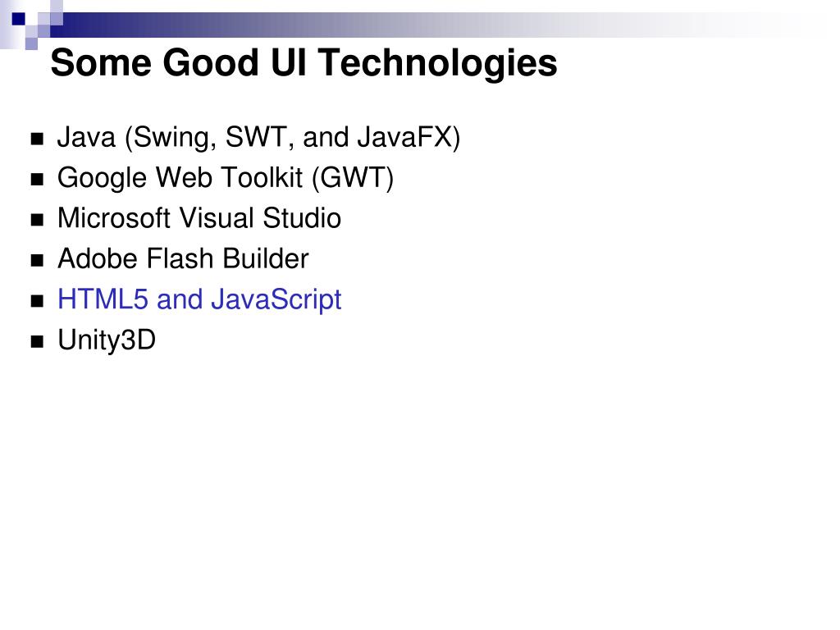
Task: Click the word Java starting first bullet
Action: 87,137
